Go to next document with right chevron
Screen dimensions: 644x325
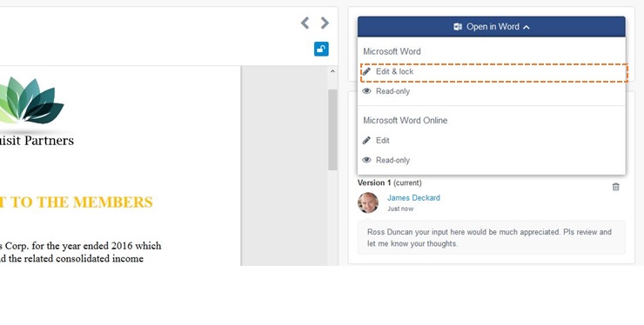(325, 23)
